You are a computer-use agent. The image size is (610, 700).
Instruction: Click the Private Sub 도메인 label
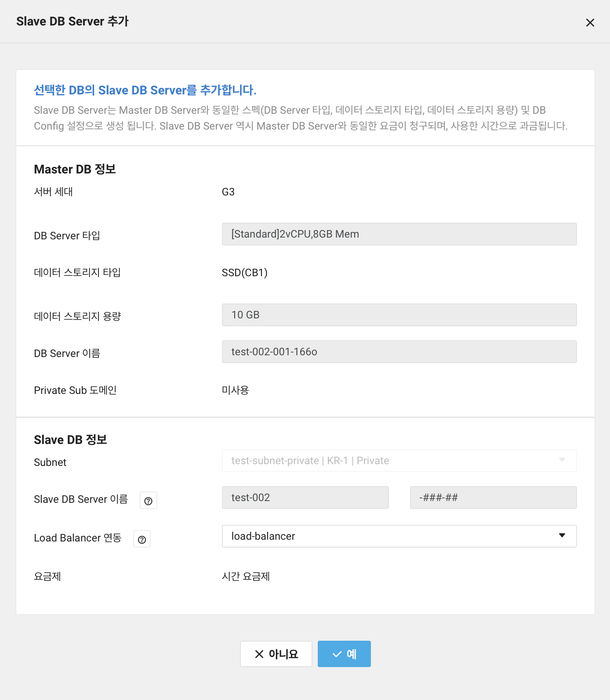[x=75, y=390]
